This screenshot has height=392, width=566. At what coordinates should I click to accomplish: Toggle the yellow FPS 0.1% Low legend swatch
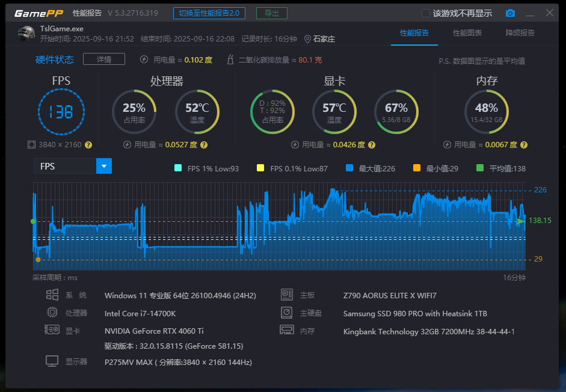tap(260, 168)
